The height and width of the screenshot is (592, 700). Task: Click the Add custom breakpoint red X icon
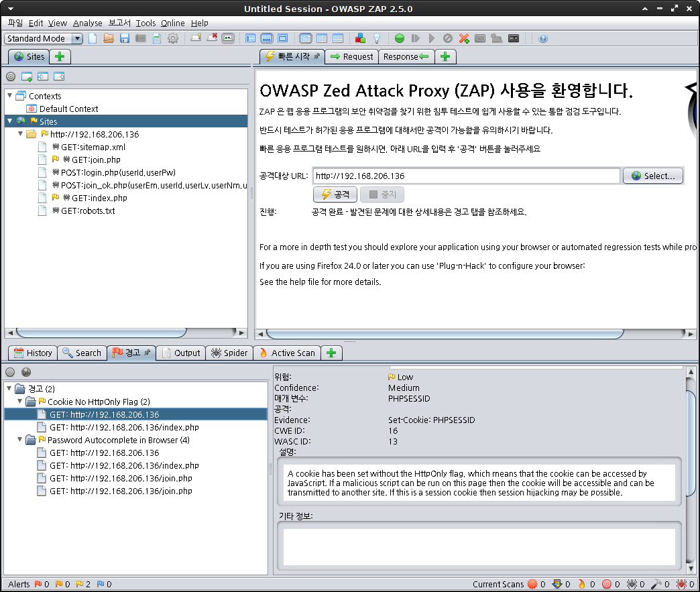[x=464, y=38]
